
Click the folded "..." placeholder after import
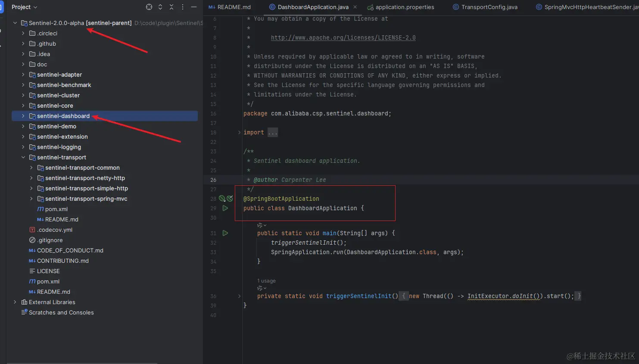click(273, 132)
